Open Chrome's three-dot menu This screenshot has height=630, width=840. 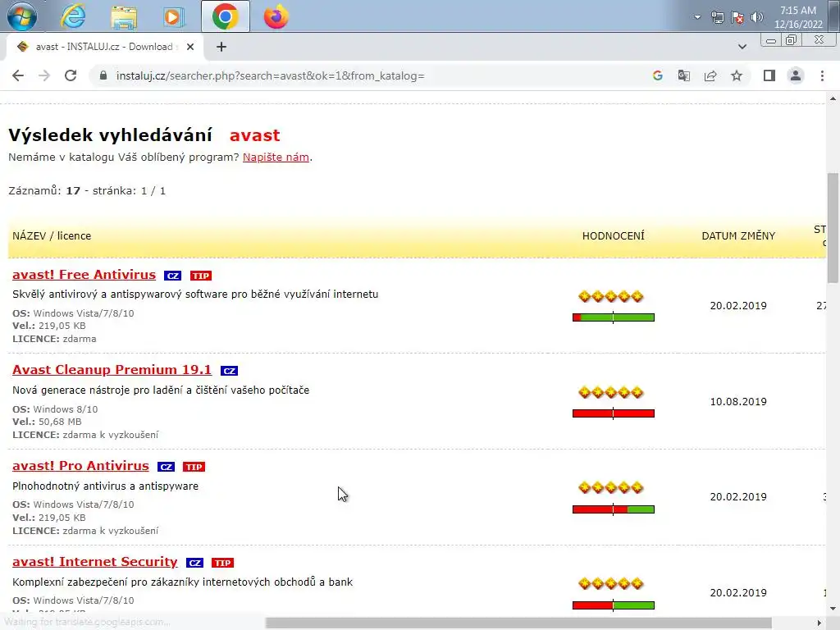pyautogui.click(x=822, y=75)
